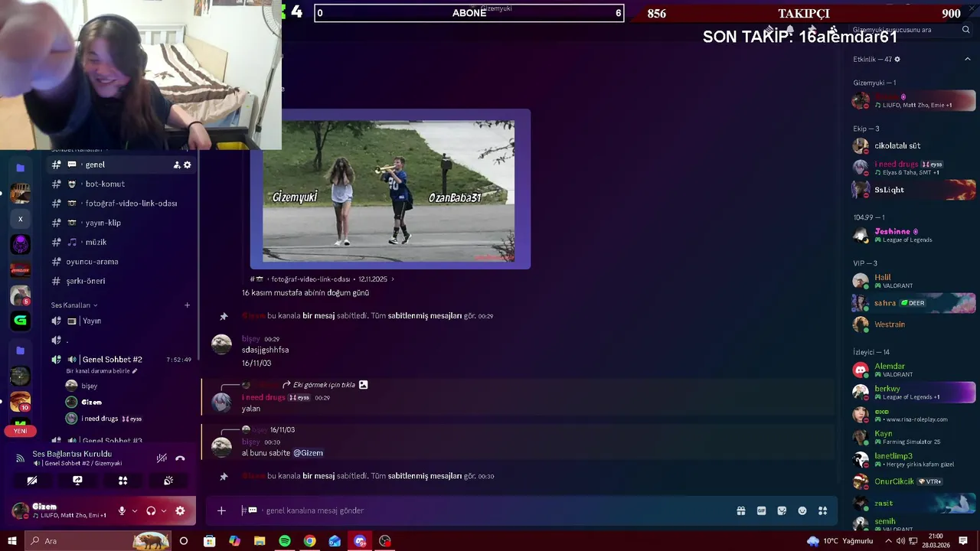Click 'Eki görmek için tıkla' reply preview

(x=324, y=385)
